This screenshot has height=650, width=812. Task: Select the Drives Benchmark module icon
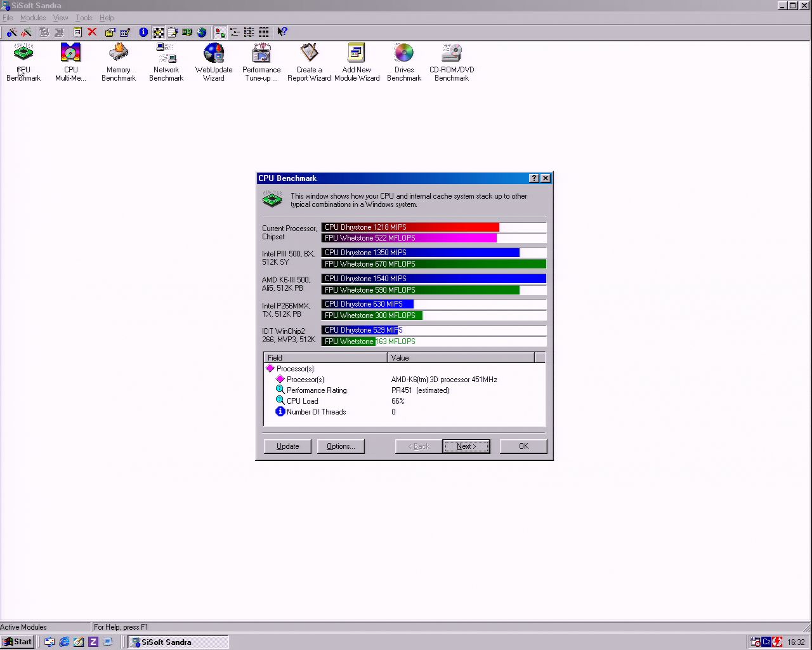(x=404, y=62)
